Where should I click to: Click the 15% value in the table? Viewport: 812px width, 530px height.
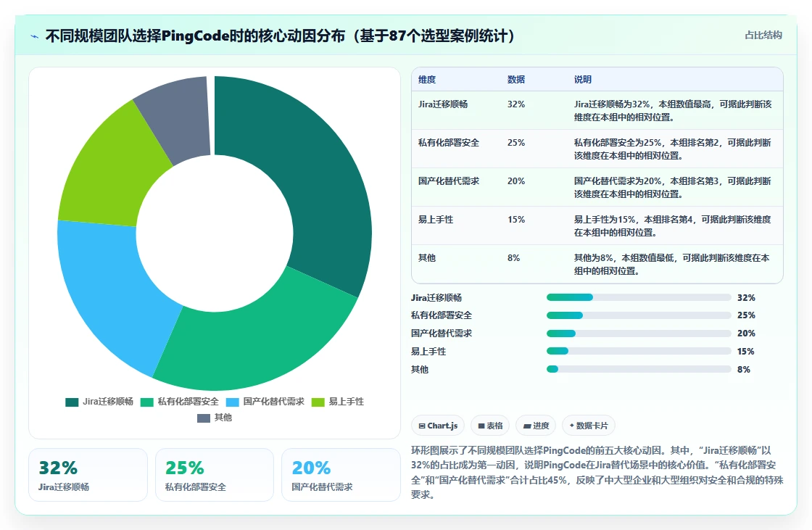[515, 220]
